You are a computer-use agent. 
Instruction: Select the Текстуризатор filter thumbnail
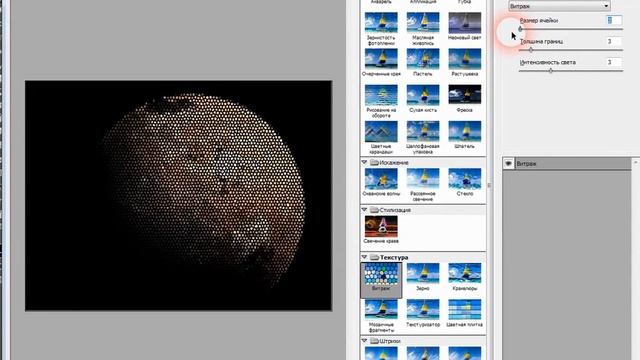point(423,310)
